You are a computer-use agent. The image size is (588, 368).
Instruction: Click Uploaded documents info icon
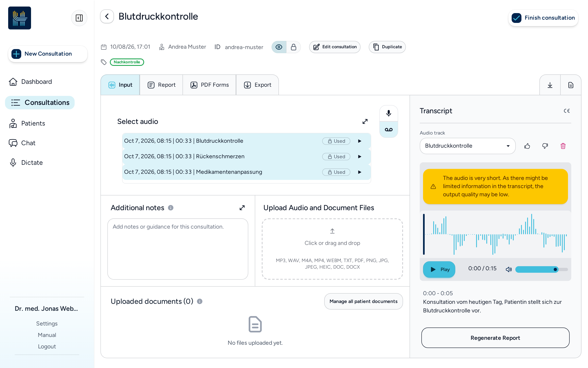coord(200,301)
